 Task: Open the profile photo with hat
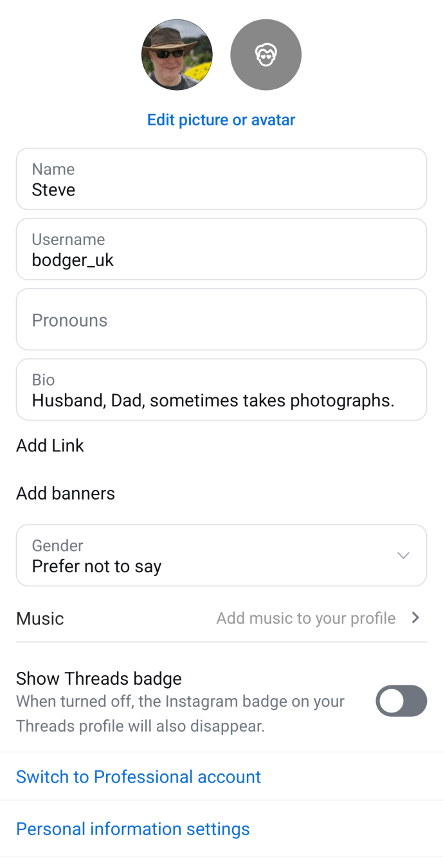tap(177, 55)
